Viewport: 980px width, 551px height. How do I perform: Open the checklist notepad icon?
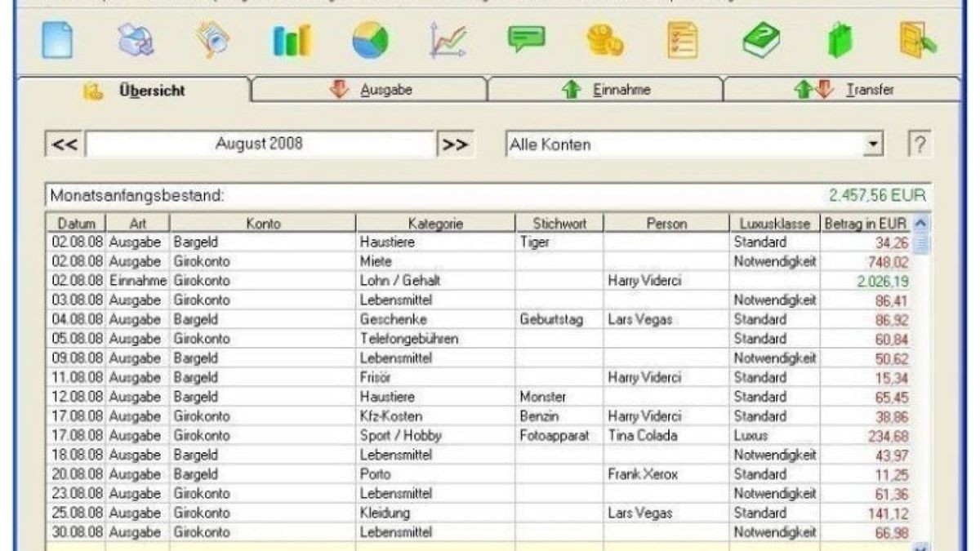[683, 41]
